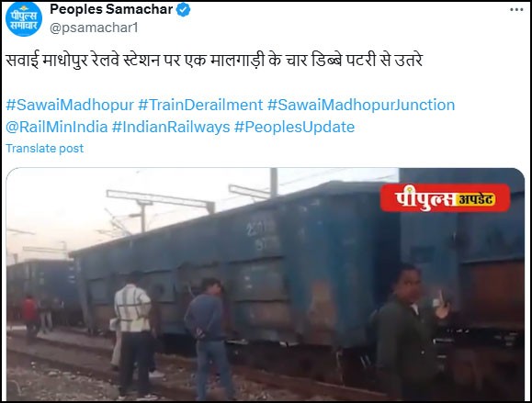532x403 pixels.
Task: Open the #TrainDerailment hashtag
Action: click(200, 105)
